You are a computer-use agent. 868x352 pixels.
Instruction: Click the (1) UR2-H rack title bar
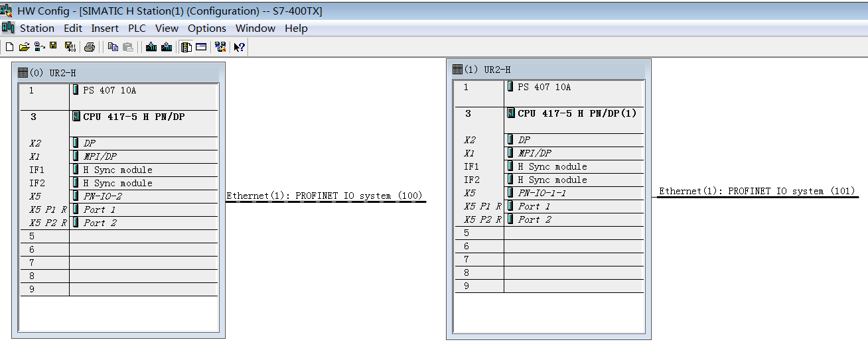549,70
